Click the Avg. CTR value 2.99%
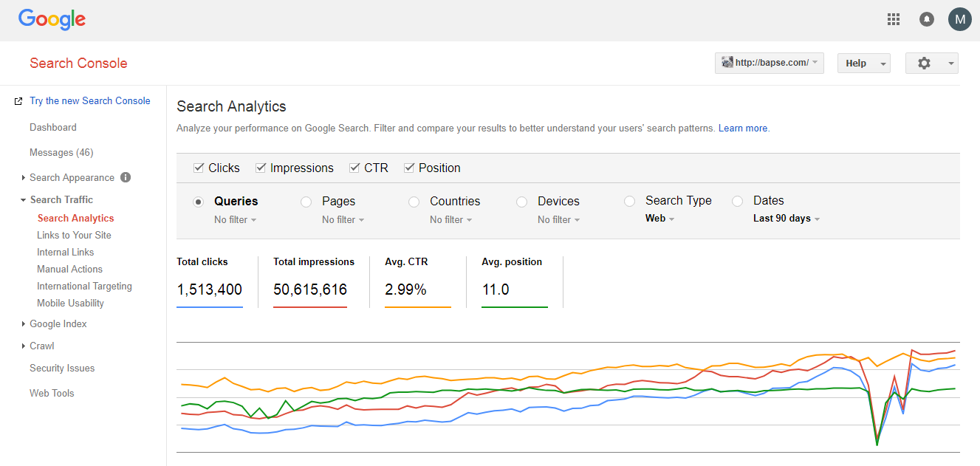 [405, 289]
